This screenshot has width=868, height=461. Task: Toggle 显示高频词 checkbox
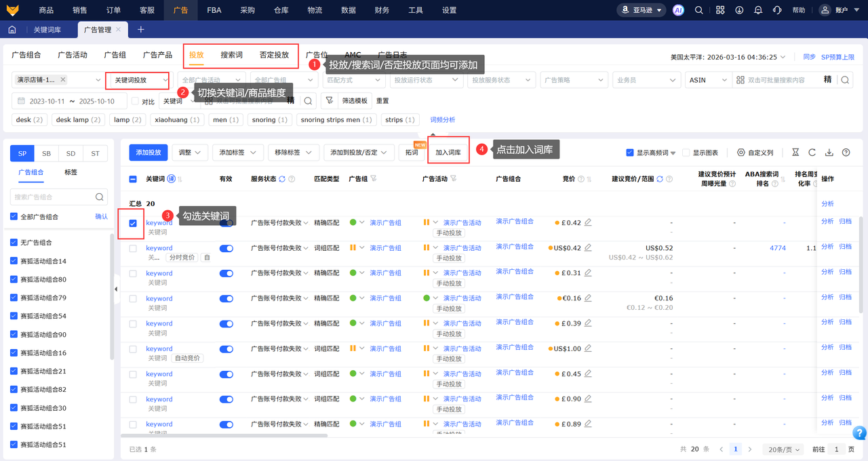point(630,153)
